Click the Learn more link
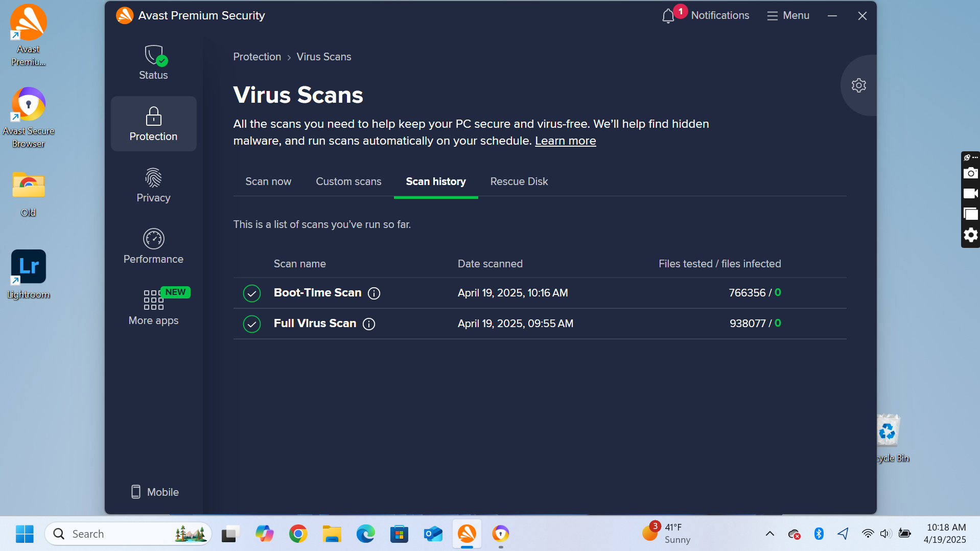Screen dimensions: 980x551 tap(565, 141)
